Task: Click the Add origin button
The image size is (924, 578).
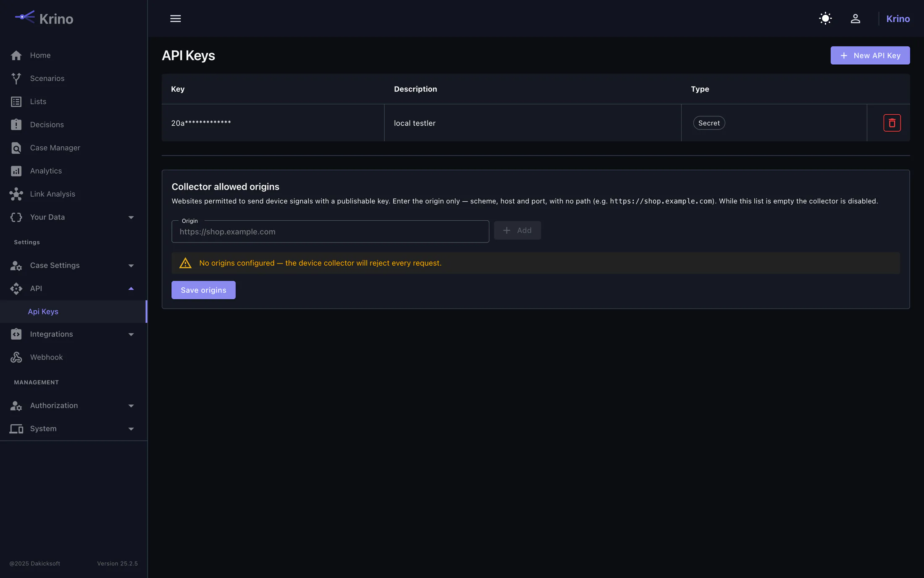Action: (x=517, y=230)
